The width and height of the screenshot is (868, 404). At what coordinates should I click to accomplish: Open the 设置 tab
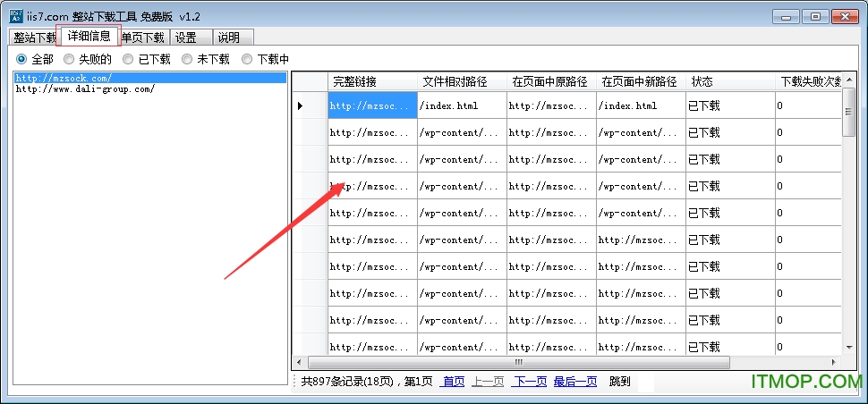pyautogui.click(x=191, y=38)
